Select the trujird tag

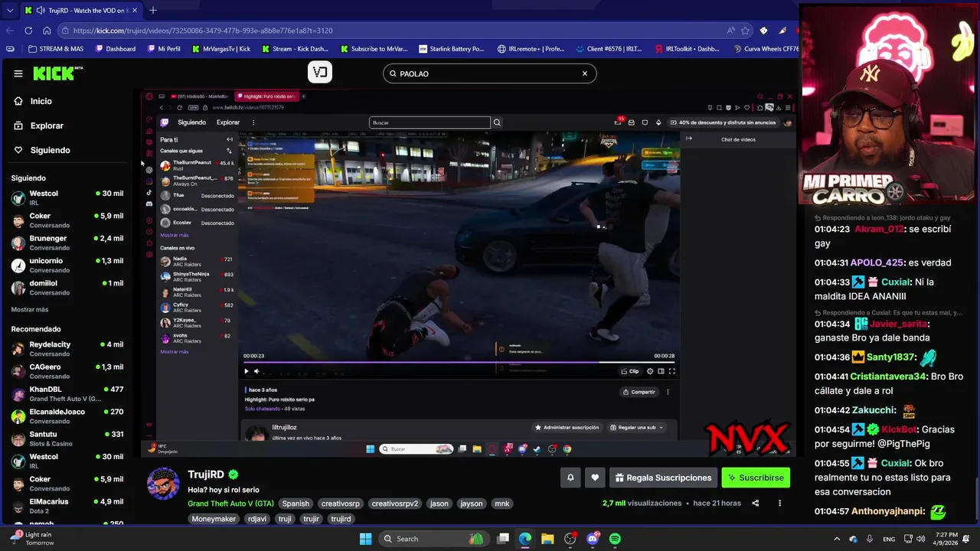coord(341,519)
